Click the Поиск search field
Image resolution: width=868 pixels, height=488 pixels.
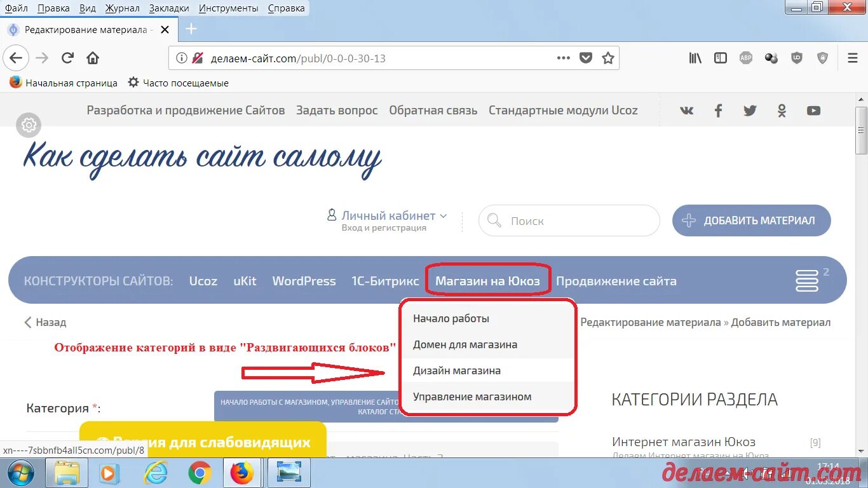point(569,221)
